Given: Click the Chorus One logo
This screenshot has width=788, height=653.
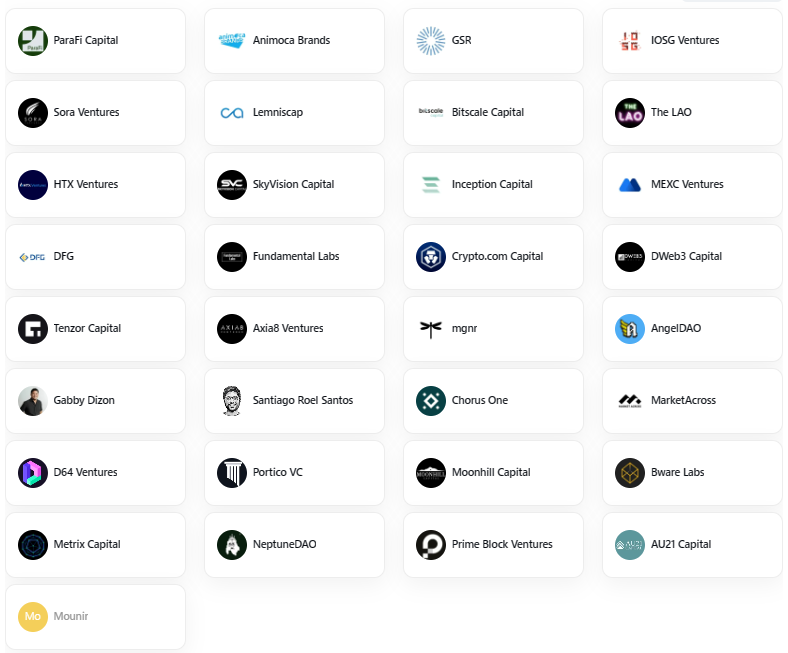Looking at the screenshot, I should click(x=431, y=401).
